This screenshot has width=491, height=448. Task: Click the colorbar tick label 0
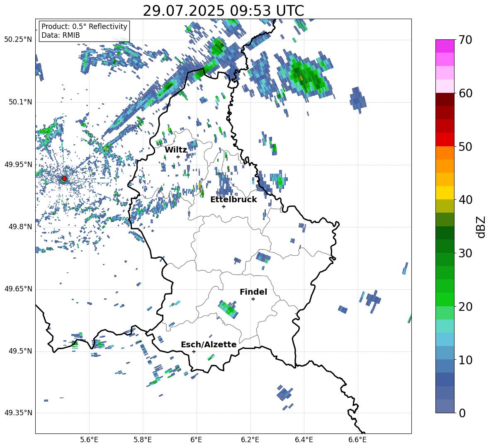tap(462, 413)
